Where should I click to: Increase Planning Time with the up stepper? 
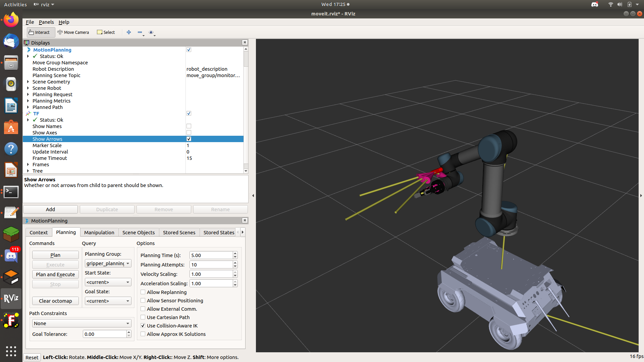point(234,253)
